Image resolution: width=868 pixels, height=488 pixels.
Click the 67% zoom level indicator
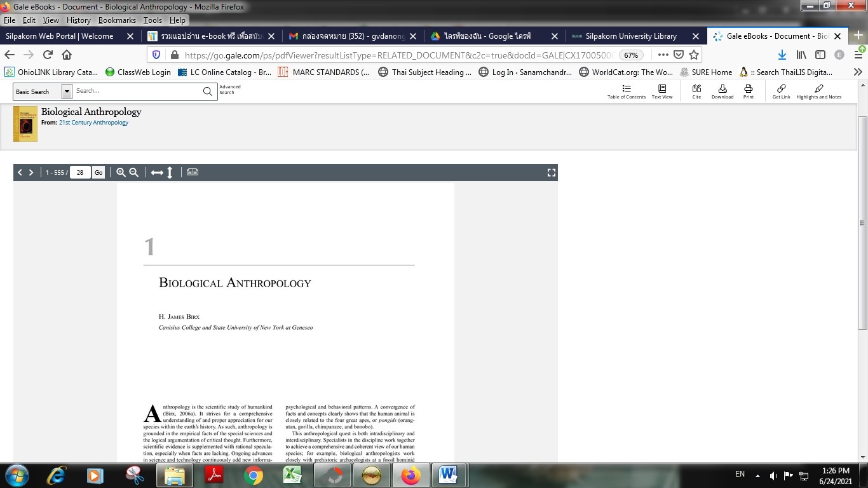pyautogui.click(x=630, y=55)
